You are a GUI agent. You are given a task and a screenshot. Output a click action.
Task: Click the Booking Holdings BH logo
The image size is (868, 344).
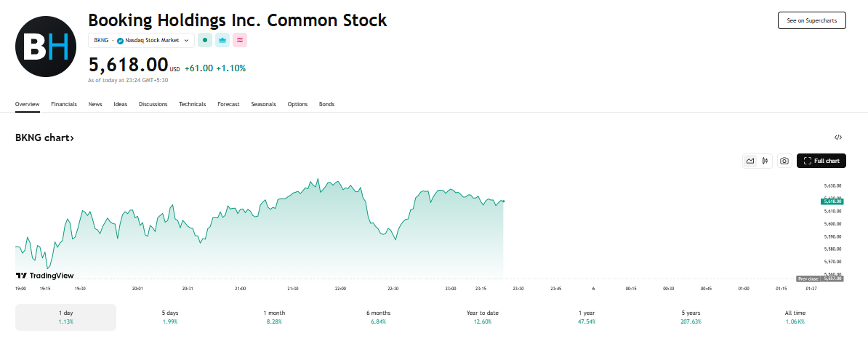pyautogui.click(x=46, y=46)
